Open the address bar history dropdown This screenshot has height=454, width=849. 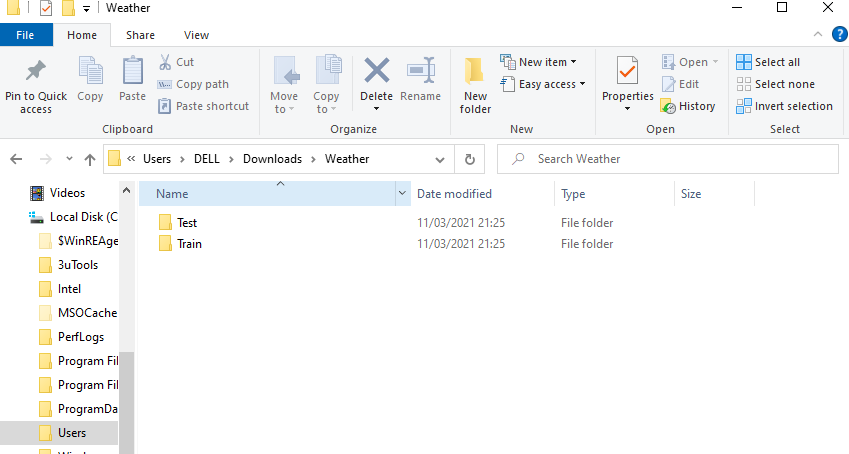tap(442, 159)
